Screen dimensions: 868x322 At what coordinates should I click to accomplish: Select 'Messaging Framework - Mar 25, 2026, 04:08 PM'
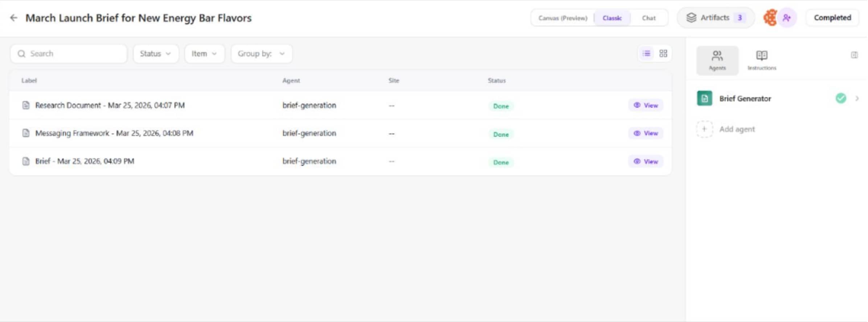(114, 133)
